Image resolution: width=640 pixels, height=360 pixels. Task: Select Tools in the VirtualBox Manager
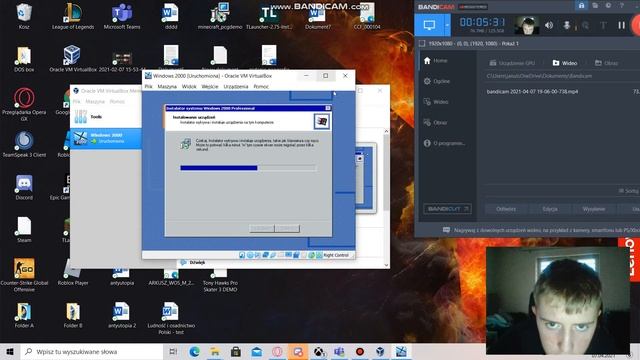coord(106,117)
